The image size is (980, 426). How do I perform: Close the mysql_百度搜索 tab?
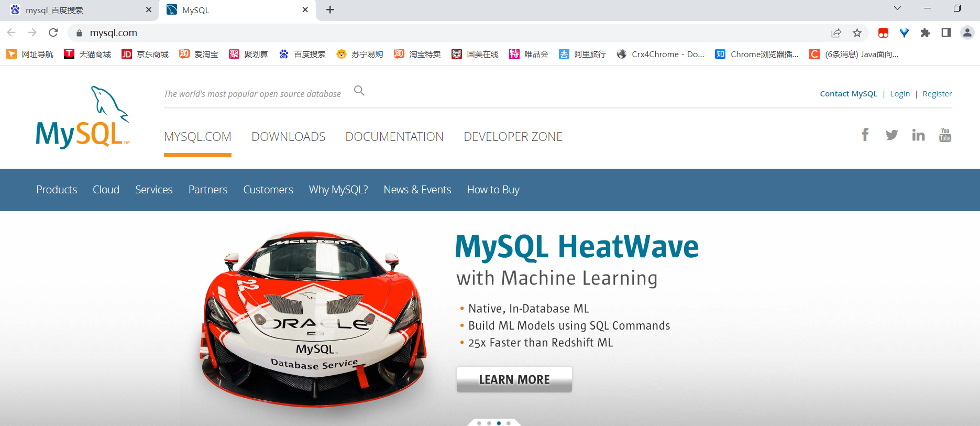148,10
